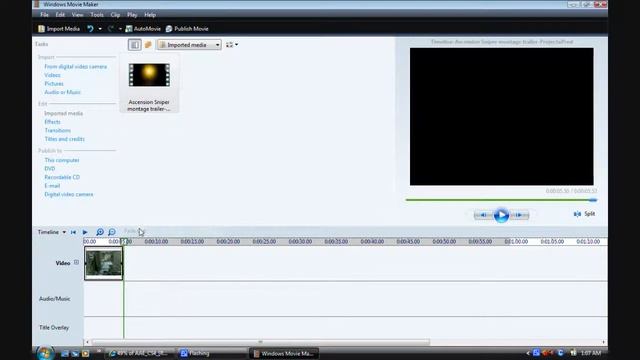
Task: Click the greyed Redo arrow icon
Action: tap(110, 29)
